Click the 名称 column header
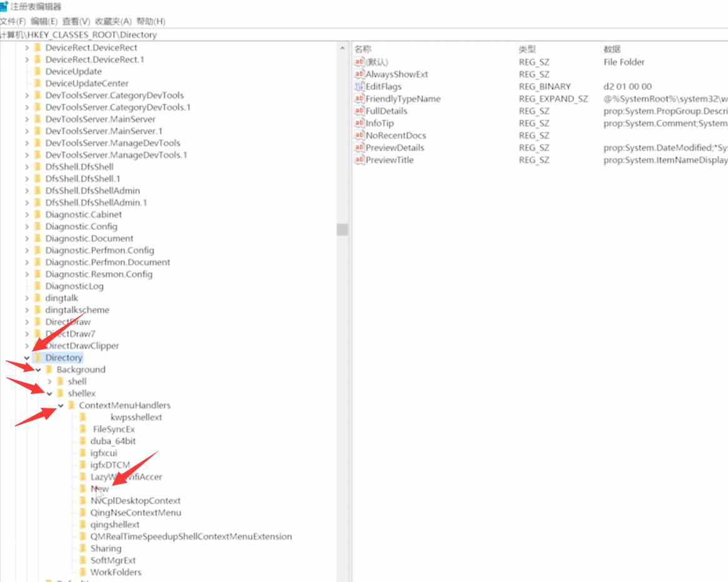 363,49
